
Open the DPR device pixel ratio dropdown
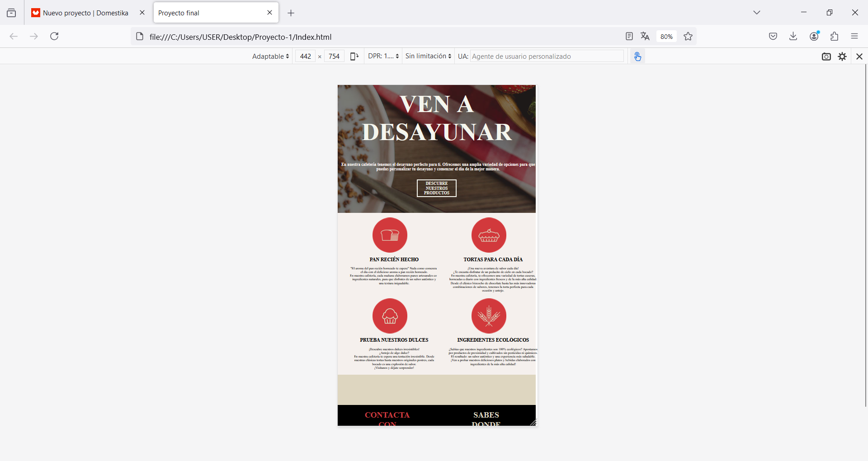pos(383,56)
